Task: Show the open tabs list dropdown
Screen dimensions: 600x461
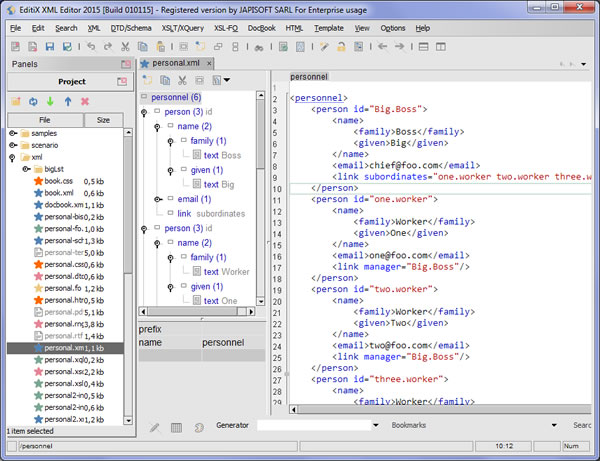Action: 584,64
